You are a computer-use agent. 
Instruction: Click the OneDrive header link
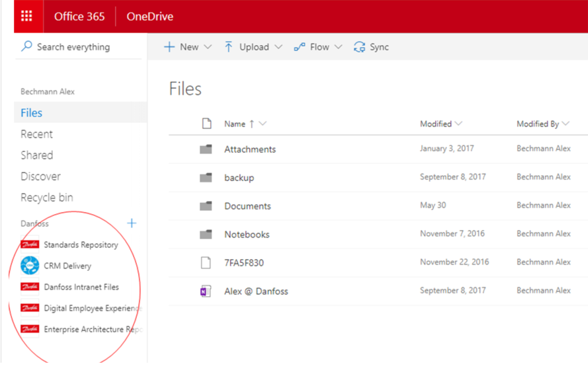[x=149, y=17]
